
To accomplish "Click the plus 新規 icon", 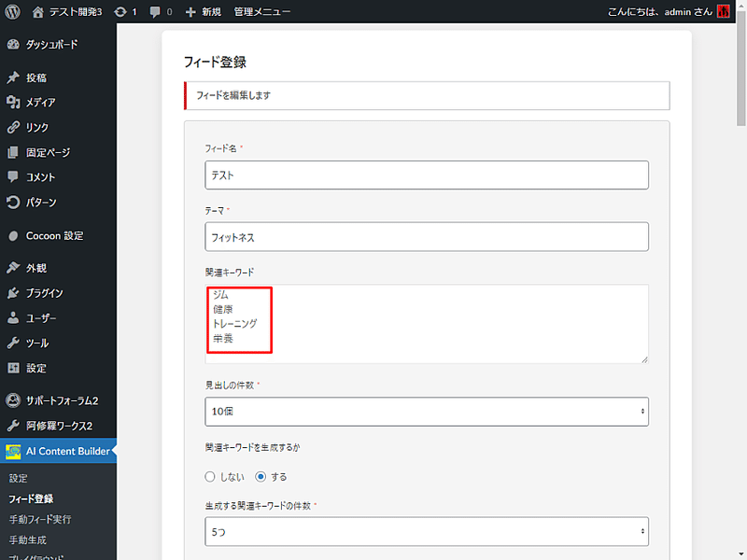I will click(x=190, y=12).
